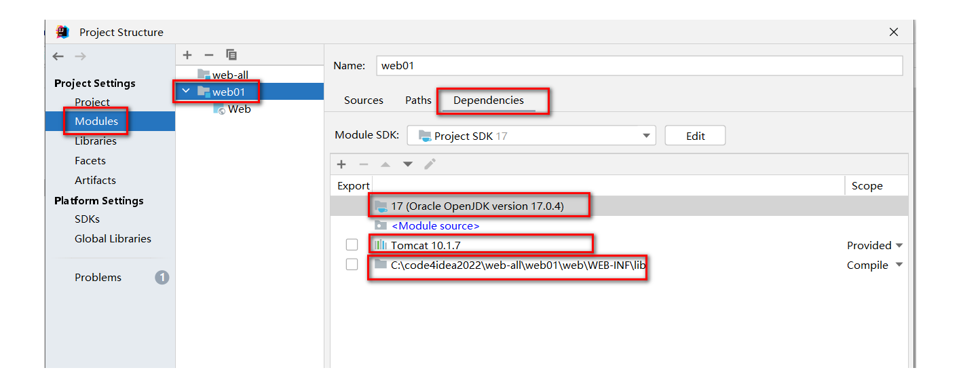The image size is (980, 387).
Task: Toggle export checkbox for WEB-INF\lib entry
Action: coord(352,265)
